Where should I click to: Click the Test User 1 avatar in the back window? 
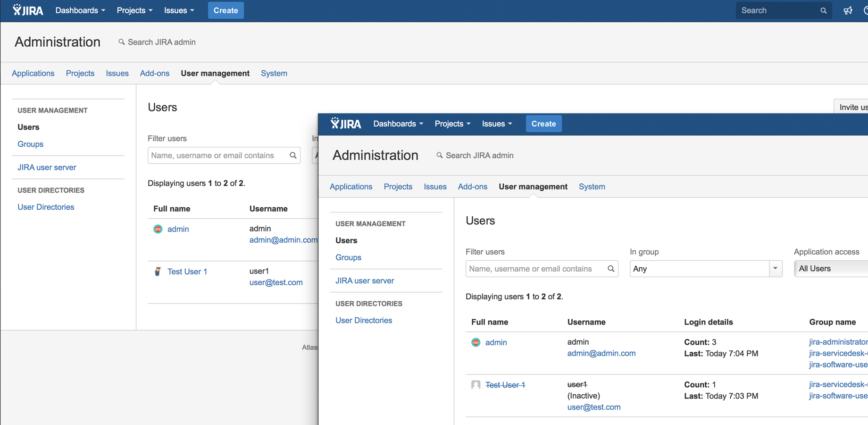[x=158, y=272]
